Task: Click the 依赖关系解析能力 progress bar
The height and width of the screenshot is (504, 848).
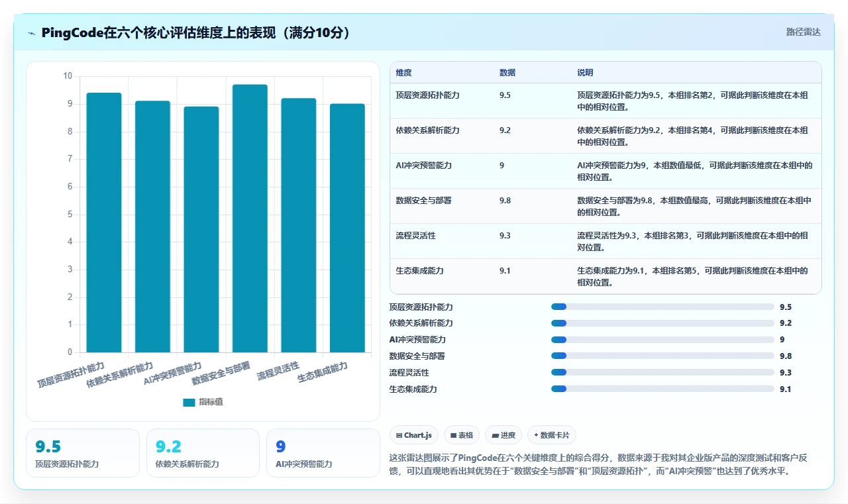Action: pos(662,323)
